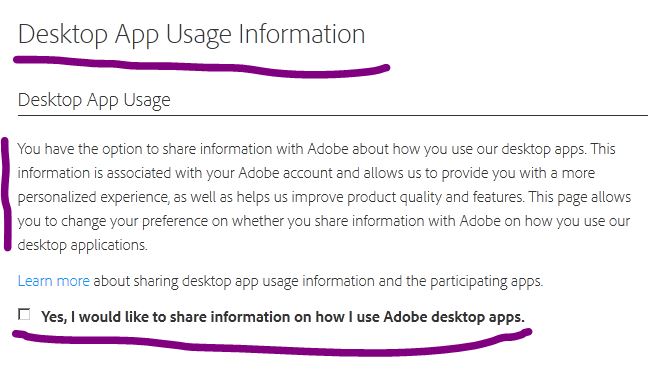Click the words 'desktop applications.' ending the paragraph
The width and height of the screenshot is (665, 390).
(x=82, y=245)
